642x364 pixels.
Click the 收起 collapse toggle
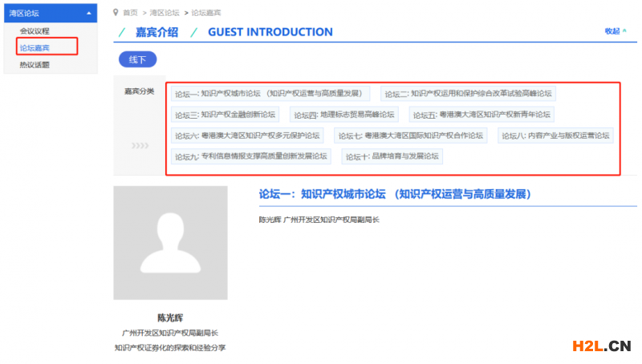coord(616,31)
